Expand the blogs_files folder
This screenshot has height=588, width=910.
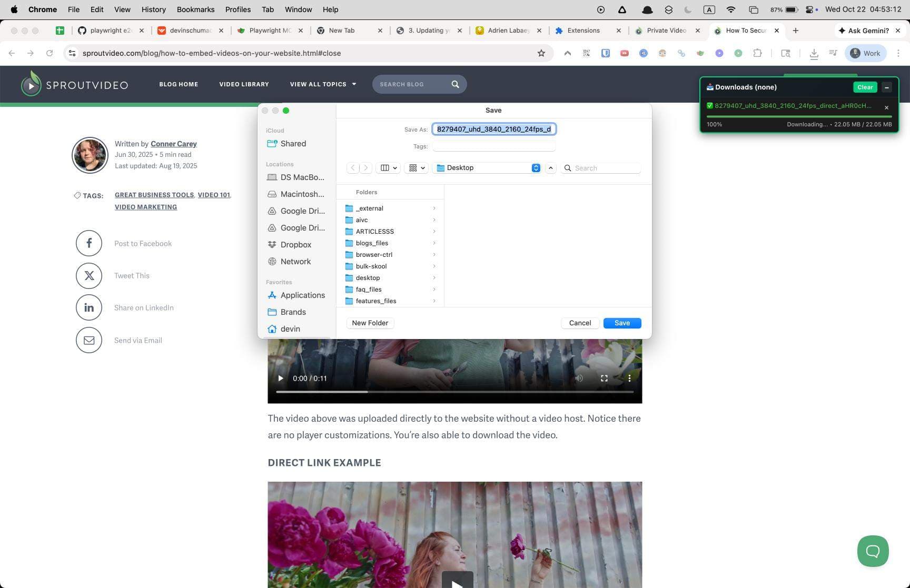(x=434, y=243)
